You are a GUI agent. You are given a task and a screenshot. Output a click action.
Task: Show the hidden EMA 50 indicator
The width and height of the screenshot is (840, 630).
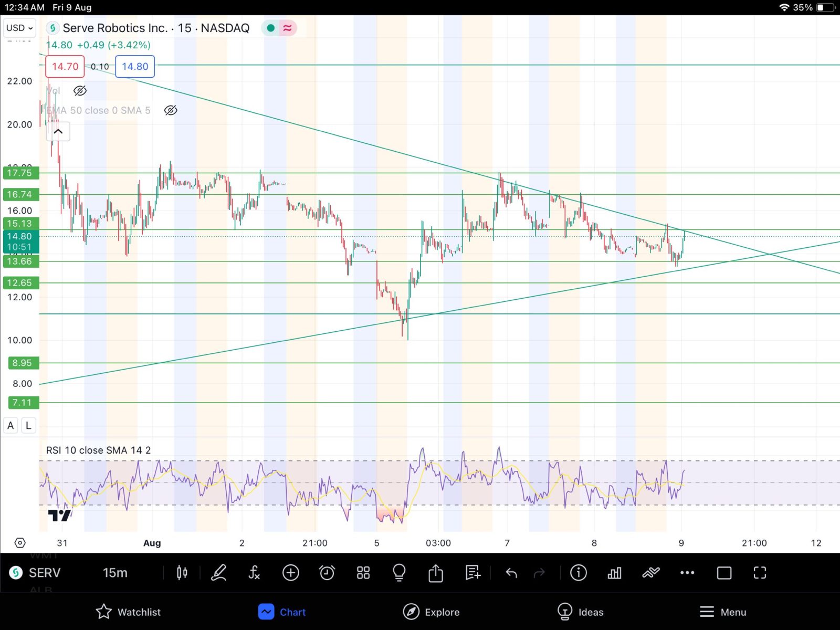171,110
